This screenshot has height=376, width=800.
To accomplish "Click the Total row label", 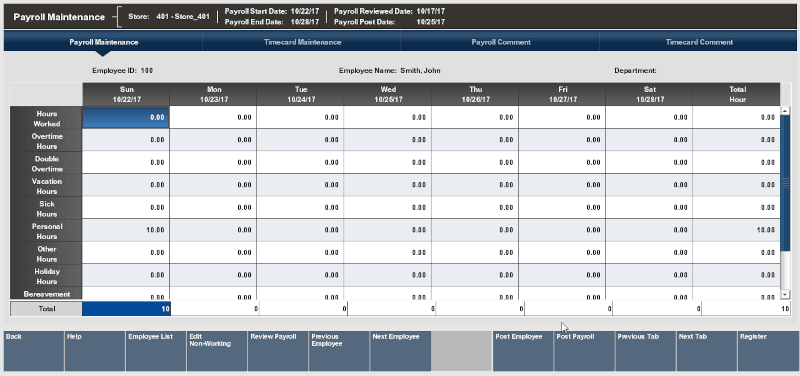I will [46, 309].
